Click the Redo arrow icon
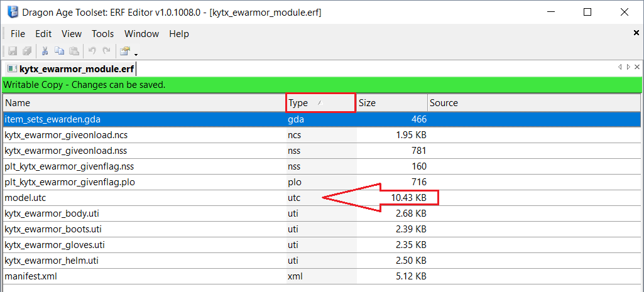Screen dimensions: 644x292 (106, 51)
